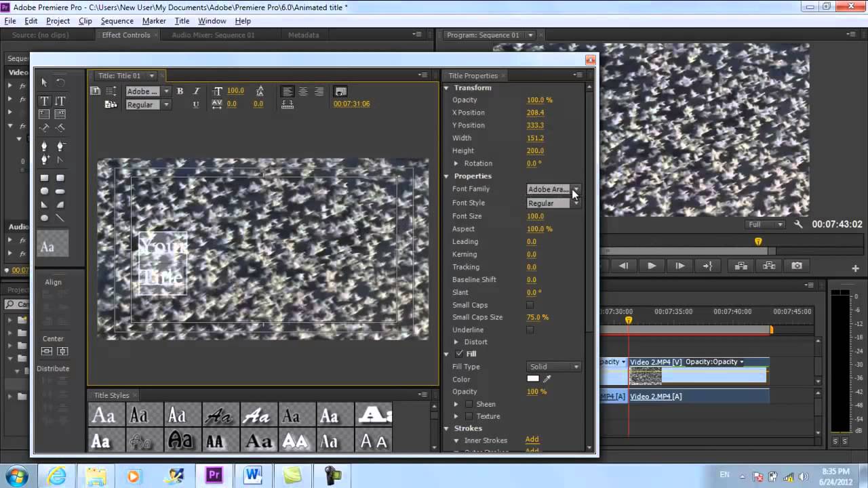Select the Selection arrow tool in Titler
The image size is (868, 488).
[x=44, y=82]
